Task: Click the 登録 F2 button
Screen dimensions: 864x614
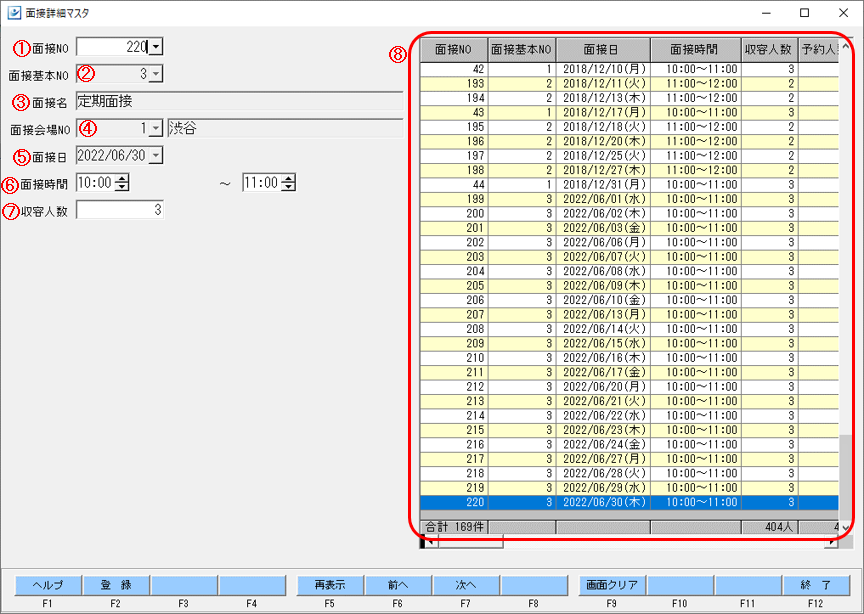Action: [x=116, y=585]
